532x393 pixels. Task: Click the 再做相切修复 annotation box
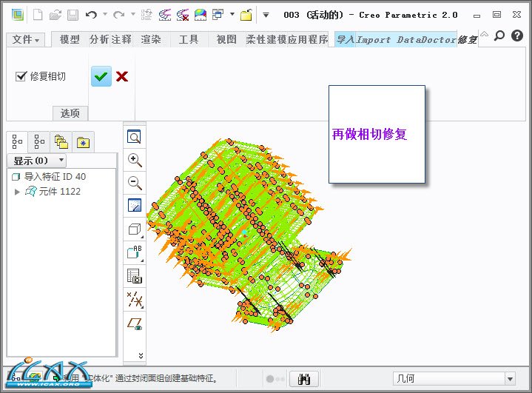click(x=377, y=135)
